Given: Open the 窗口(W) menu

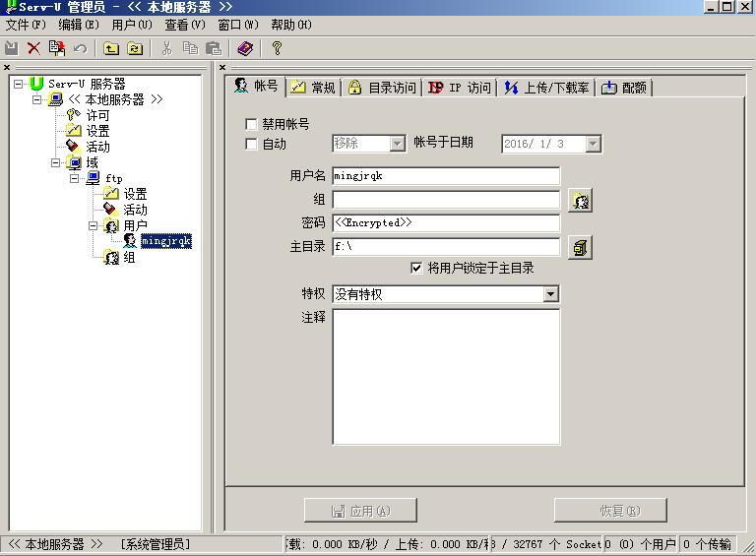Looking at the screenshot, I should click(x=238, y=25).
